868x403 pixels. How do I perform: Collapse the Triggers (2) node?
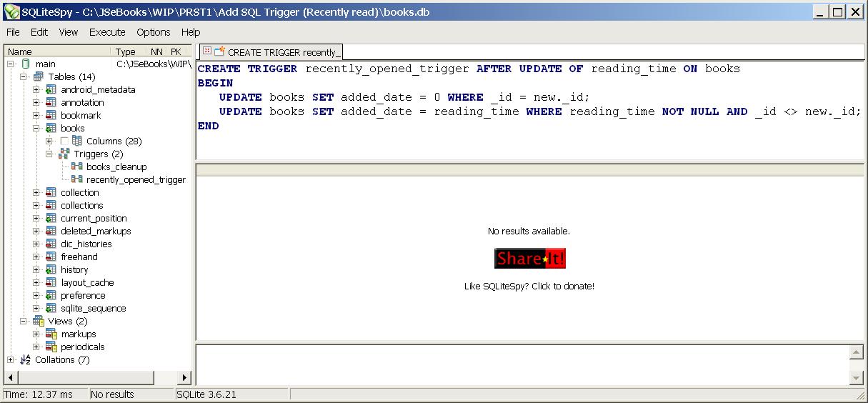[49, 154]
